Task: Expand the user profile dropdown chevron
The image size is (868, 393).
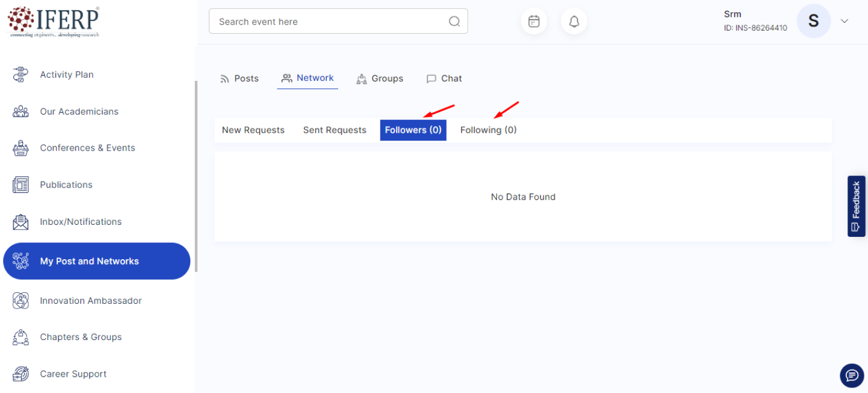Action: pyautogui.click(x=844, y=22)
